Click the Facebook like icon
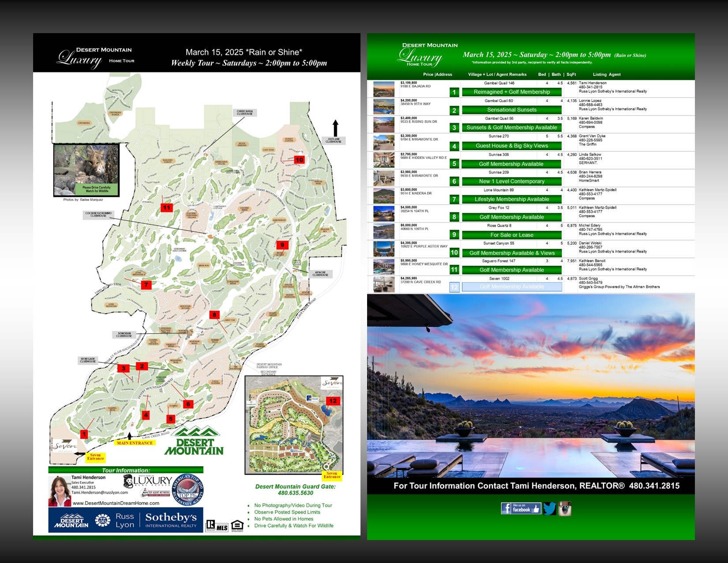The image size is (728, 563). (521, 509)
